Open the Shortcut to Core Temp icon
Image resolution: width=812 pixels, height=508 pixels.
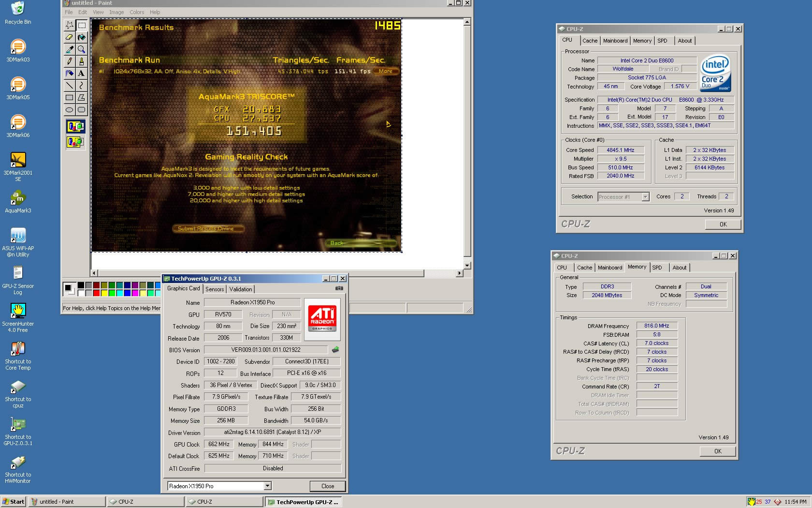(18, 355)
